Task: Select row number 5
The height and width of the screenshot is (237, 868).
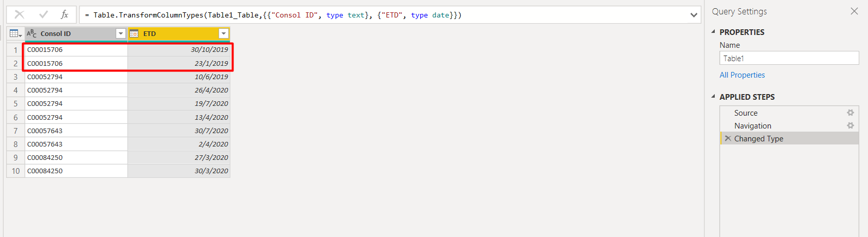Action: [x=15, y=103]
